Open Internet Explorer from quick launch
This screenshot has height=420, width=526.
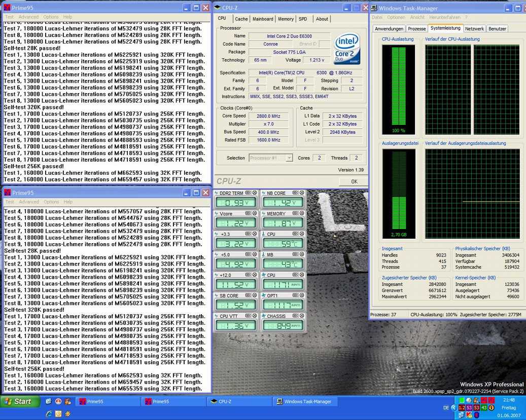tap(49, 413)
